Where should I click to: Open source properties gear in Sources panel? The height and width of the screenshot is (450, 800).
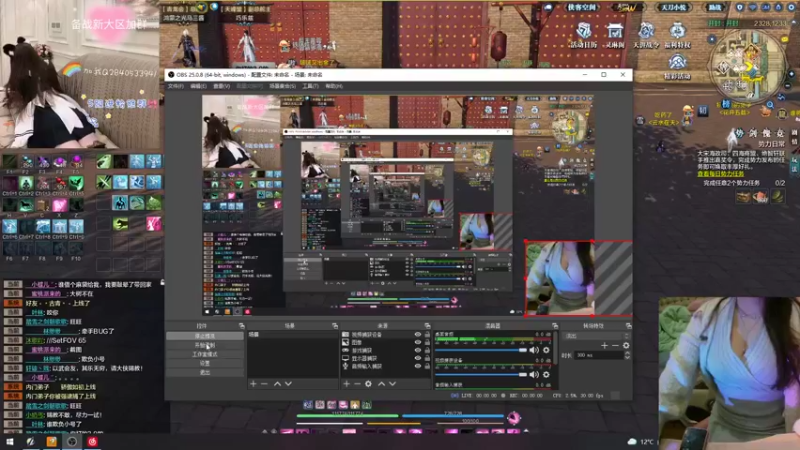click(368, 384)
